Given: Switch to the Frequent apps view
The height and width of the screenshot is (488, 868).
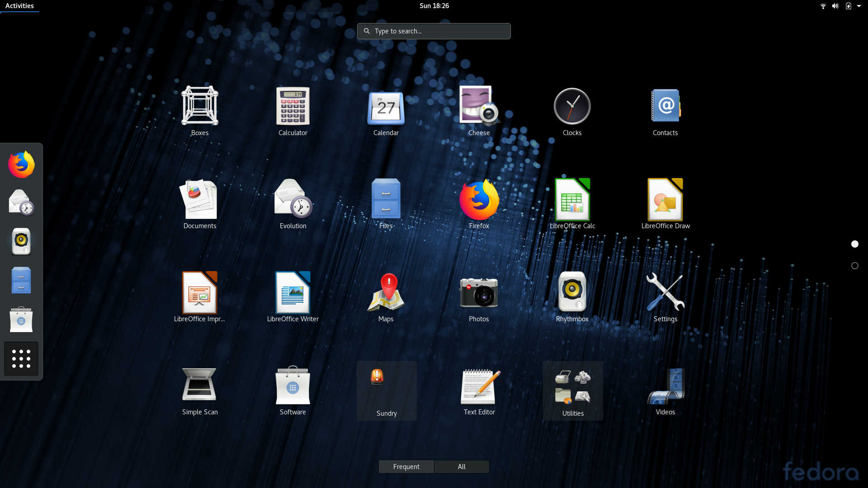Looking at the screenshot, I should point(406,467).
